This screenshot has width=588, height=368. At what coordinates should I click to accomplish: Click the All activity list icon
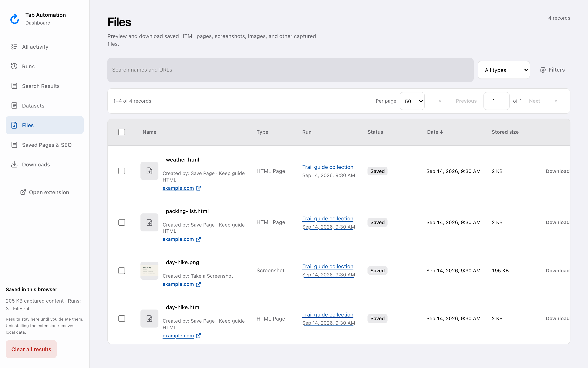[x=14, y=46]
